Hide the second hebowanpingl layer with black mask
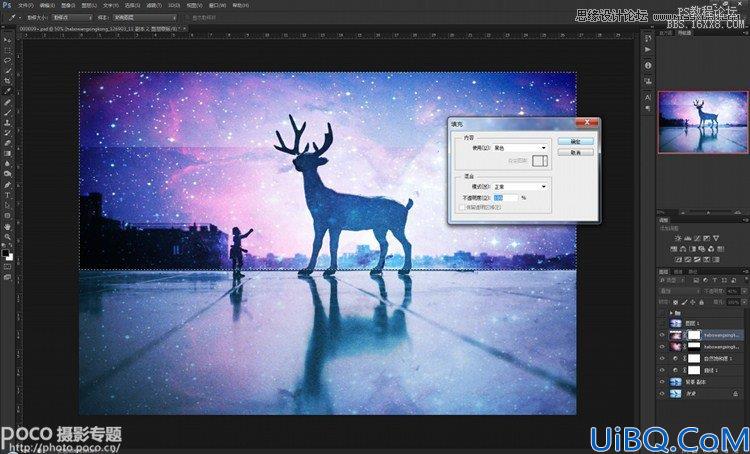The width and height of the screenshot is (750, 454). [x=662, y=347]
